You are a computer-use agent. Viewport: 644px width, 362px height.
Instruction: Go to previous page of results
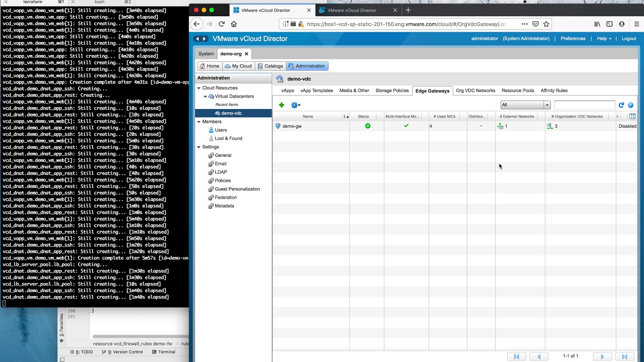click(x=539, y=356)
